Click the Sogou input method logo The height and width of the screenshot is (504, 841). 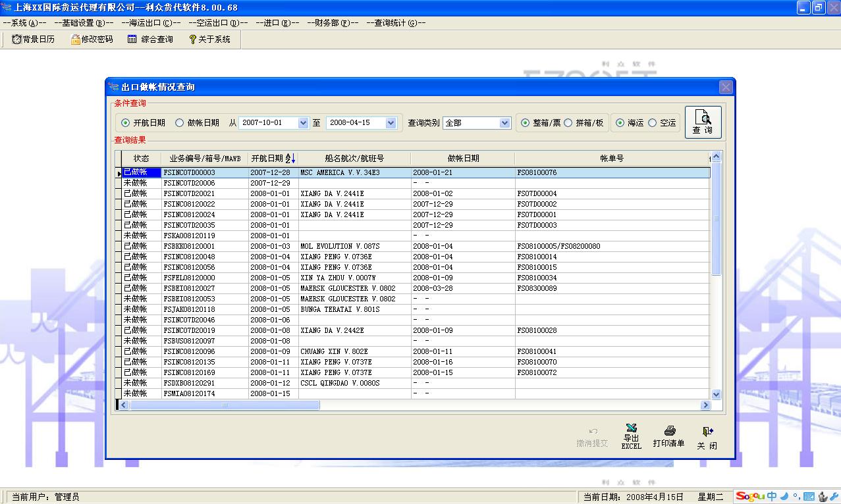click(751, 496)
